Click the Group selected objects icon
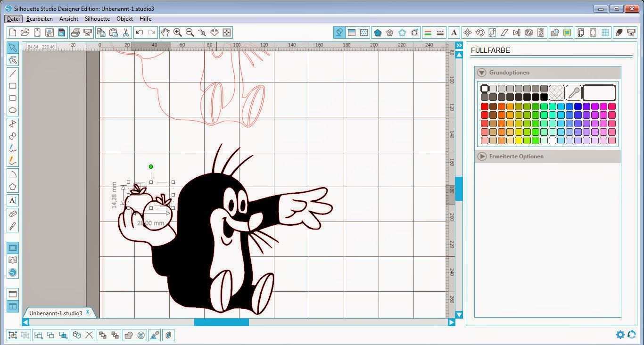644x345 pixels. pyautogui.click(x=13, y=335)
